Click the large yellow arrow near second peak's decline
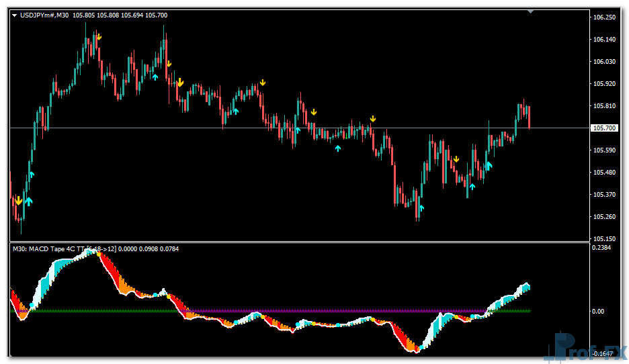 point(180,83)
